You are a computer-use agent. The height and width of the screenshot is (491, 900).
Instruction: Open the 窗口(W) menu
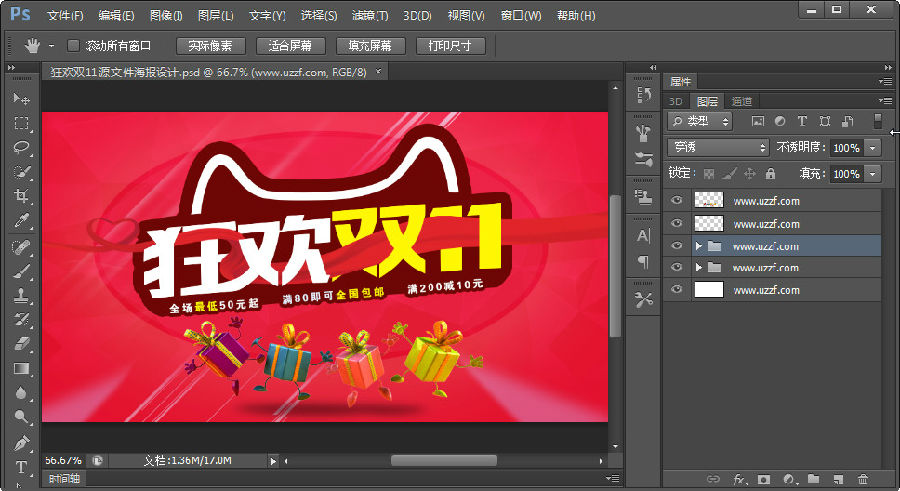coord(521,16)
